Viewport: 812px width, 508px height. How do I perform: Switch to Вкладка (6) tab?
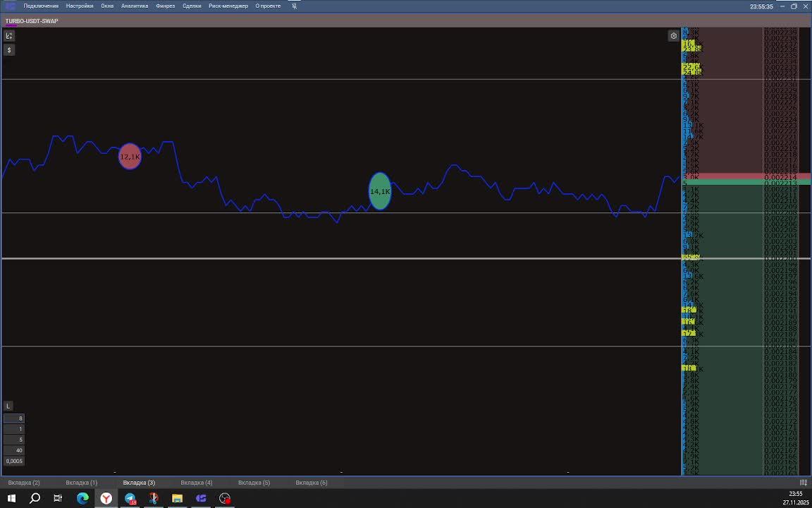312,483
